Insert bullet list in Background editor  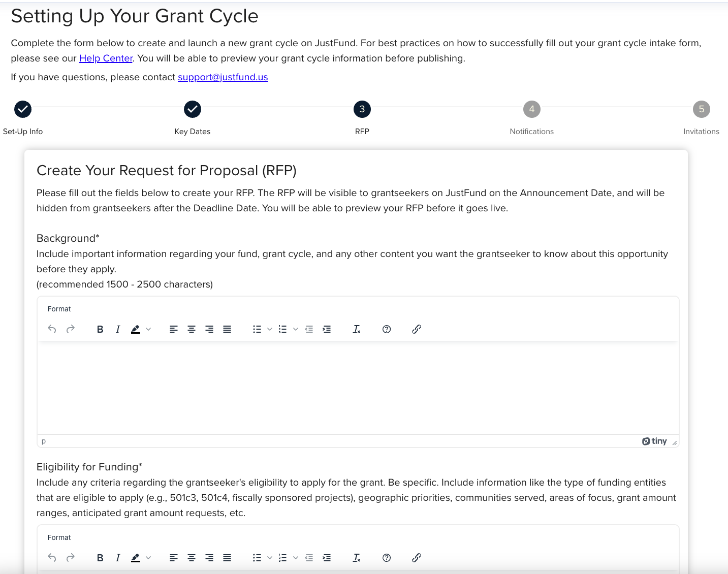coord(257,329)
